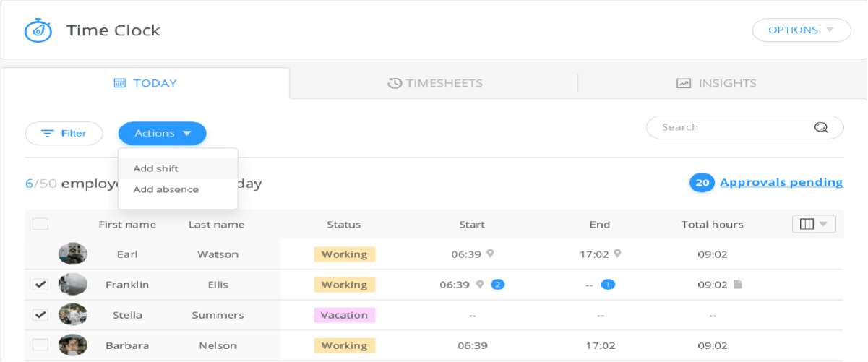Click the Time Clock stopwatch logo icon
The width and height of the screenshot is (868, 362).
pos(36,30)
